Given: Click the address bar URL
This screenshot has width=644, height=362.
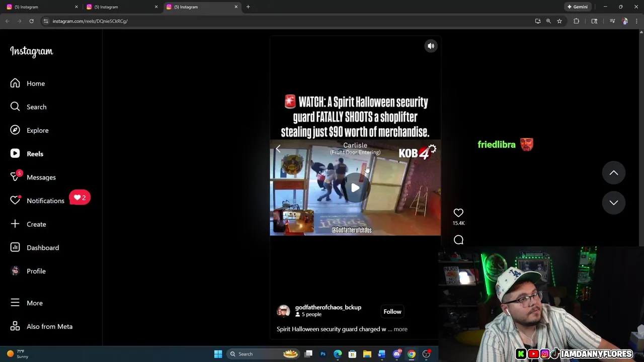Looking at the screenshot, I should tap(90, 21).
